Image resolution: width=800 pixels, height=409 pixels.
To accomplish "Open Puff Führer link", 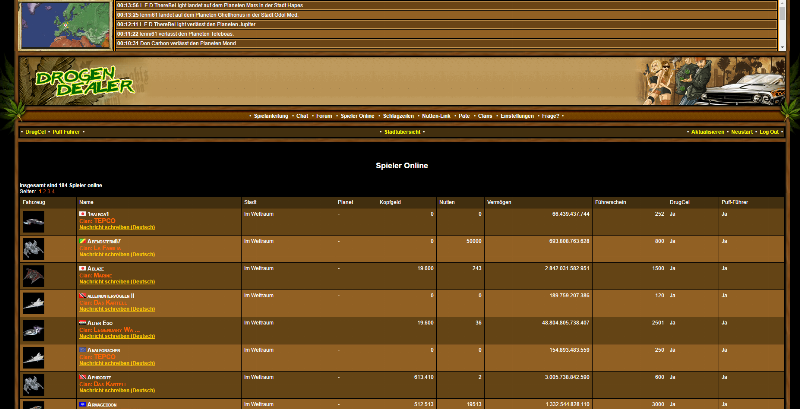I will point(66,132).
